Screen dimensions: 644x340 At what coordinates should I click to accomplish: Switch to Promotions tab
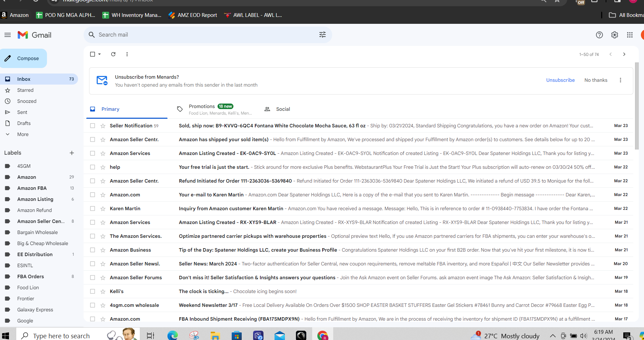click(214, 109)
